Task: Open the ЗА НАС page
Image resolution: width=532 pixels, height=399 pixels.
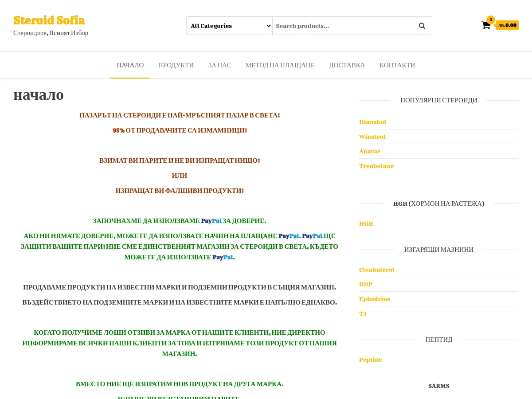Action: coord(219,65)
